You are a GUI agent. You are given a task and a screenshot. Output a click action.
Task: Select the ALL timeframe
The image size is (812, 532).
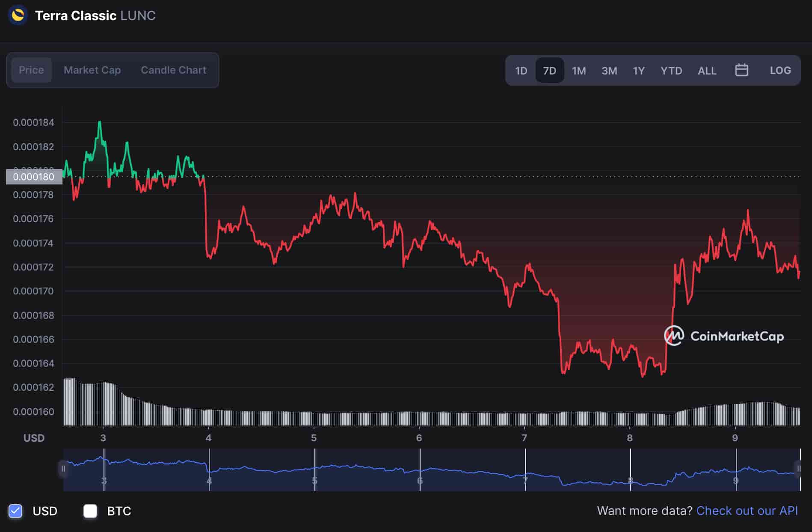(707, 70)
